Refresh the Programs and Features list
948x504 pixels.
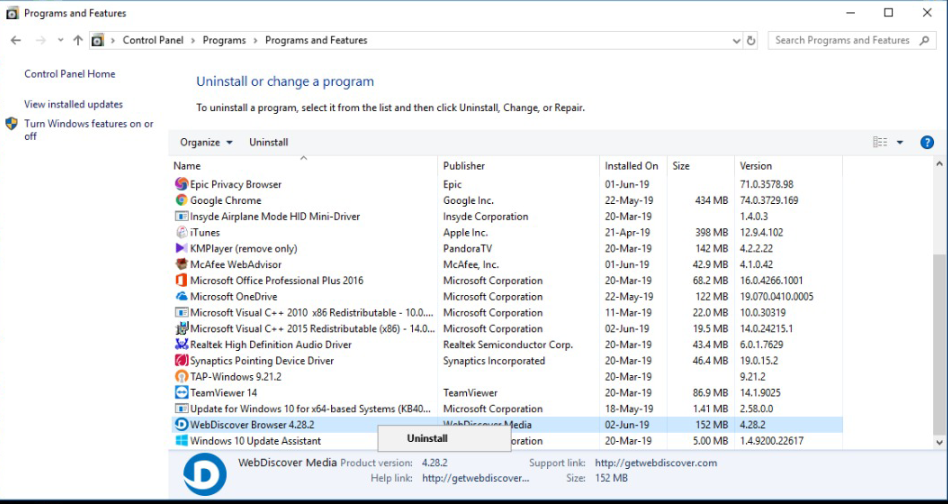pyautogui.click(x=751, y=40)
